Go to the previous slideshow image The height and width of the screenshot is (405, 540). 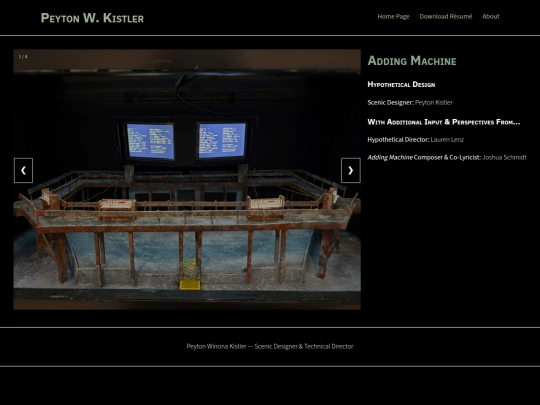point(23,170)
